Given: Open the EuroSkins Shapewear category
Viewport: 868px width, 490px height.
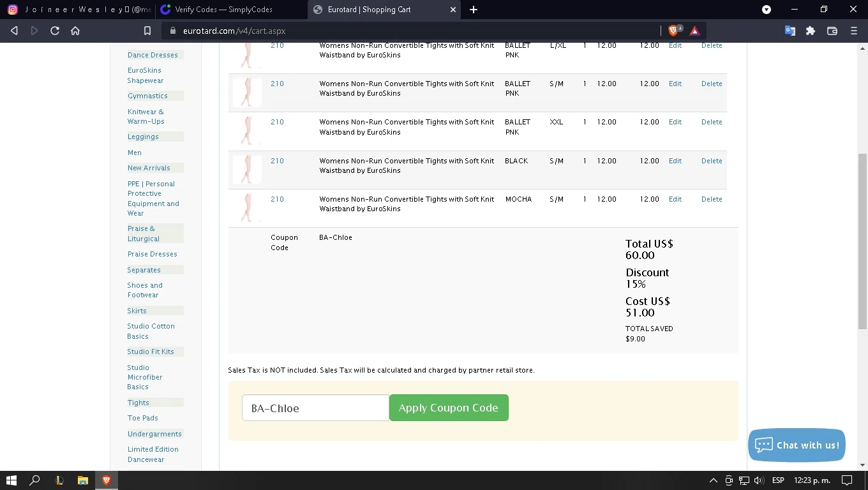Looking at the screenshot, I should pos(146,75).
